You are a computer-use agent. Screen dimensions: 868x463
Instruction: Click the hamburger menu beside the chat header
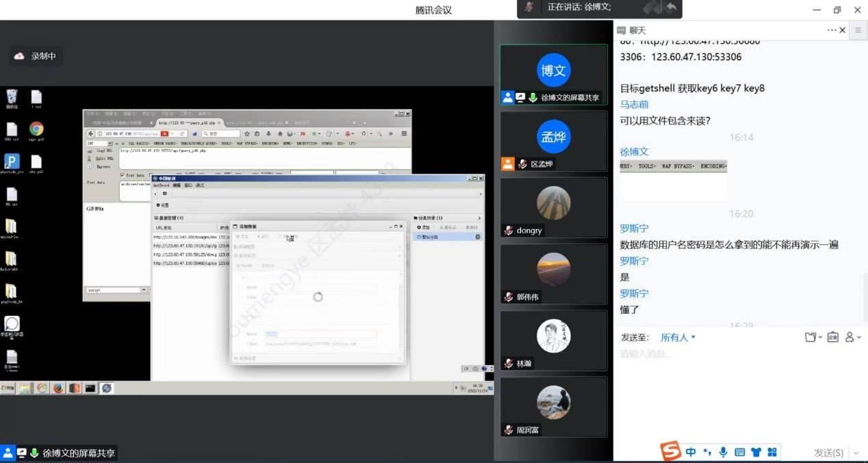click(x=858, y=30)
